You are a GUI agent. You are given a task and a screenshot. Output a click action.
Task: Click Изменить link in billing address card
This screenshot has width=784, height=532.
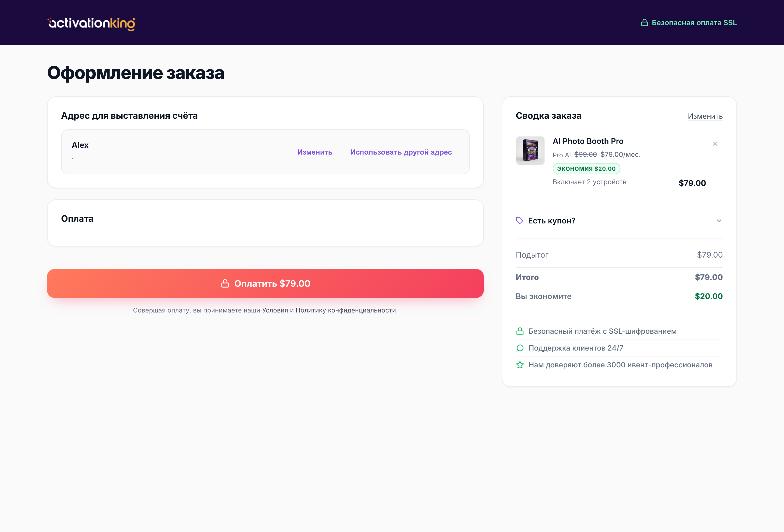tap(315, 152)
